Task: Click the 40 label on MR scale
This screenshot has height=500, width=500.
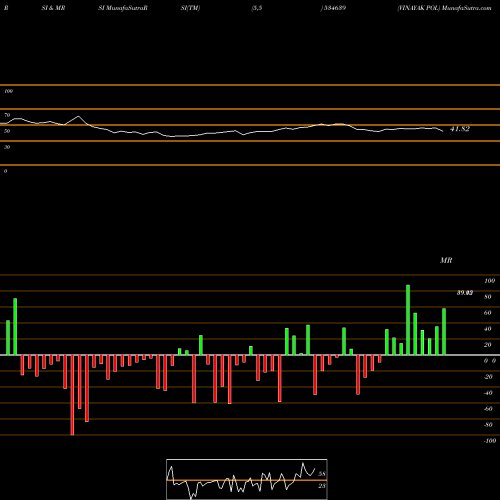Action: click(x=488, y=329)
